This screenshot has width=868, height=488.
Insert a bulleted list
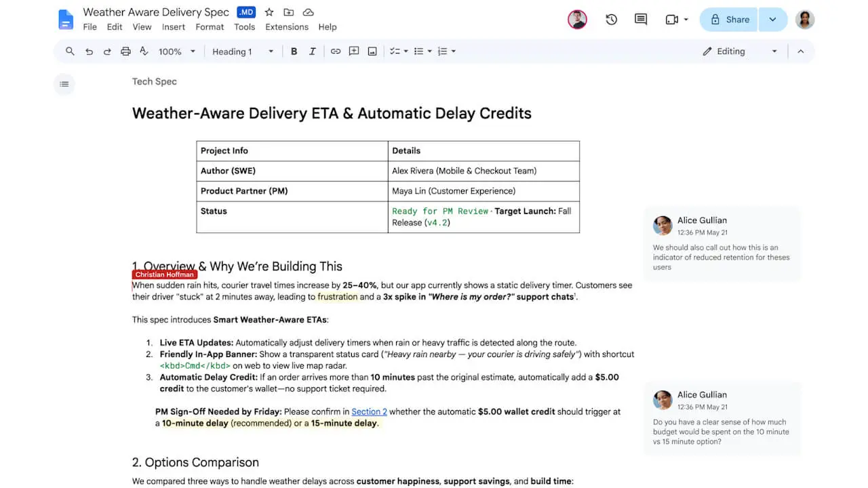click(418, 52)
